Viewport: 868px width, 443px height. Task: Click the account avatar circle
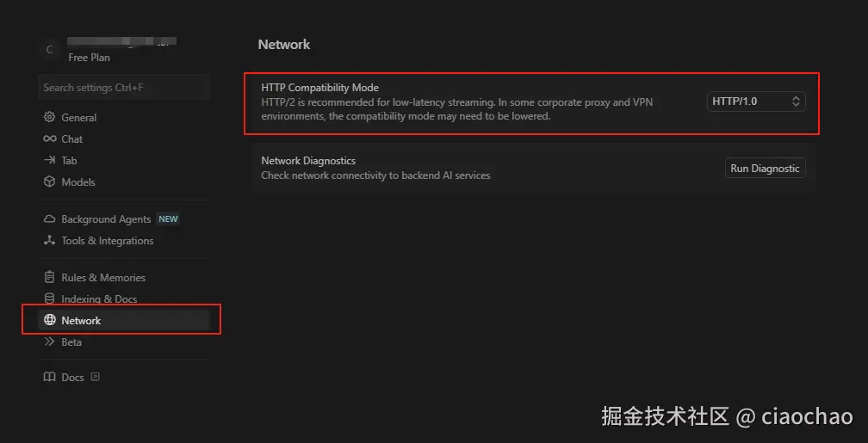pyautogui.click(x=49, y=50)
